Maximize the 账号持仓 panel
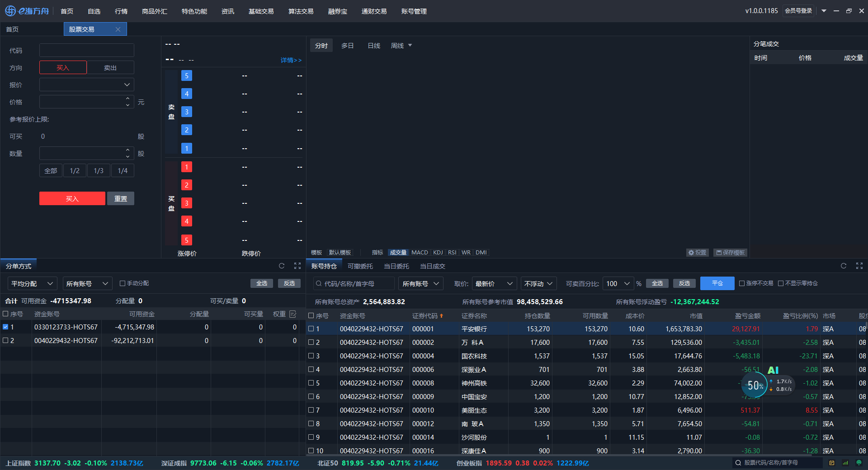This screenshot has height=470, width=868. point(859,266)
